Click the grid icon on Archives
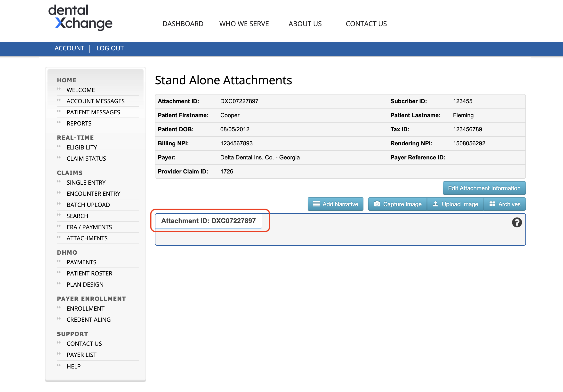563x392 pixels. 492,204
